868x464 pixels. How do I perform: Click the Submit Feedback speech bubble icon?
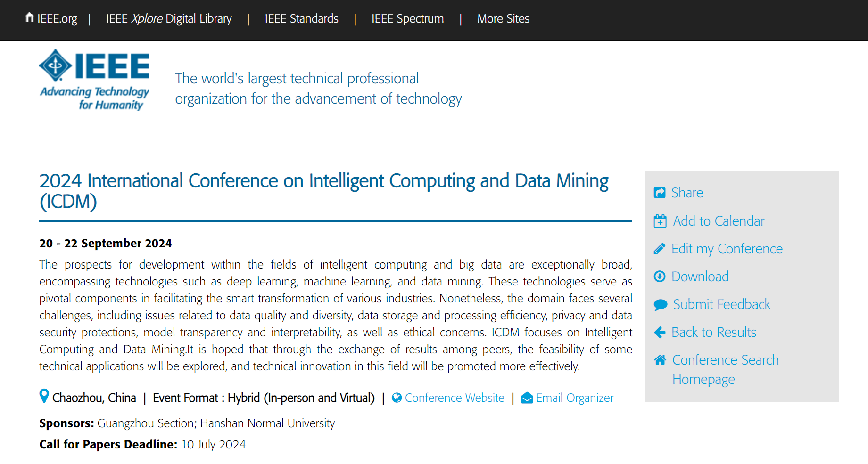[x=661, y=304]
